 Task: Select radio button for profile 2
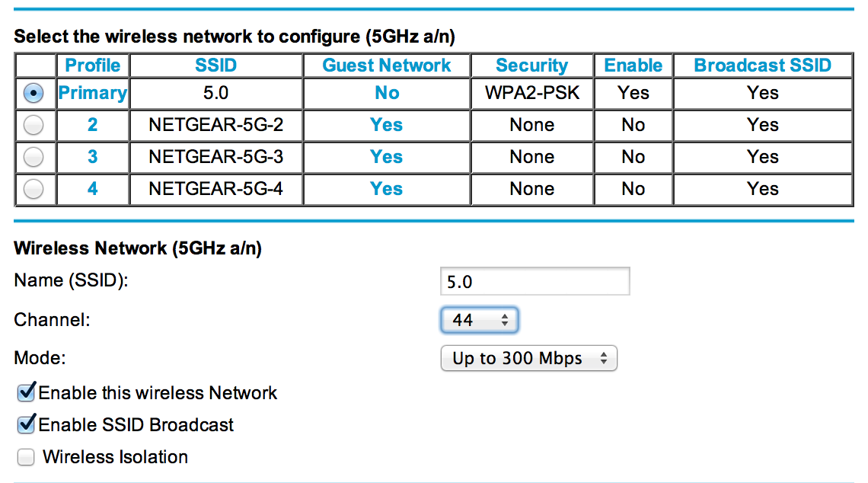pyautogui.click(x=34, y=125)
